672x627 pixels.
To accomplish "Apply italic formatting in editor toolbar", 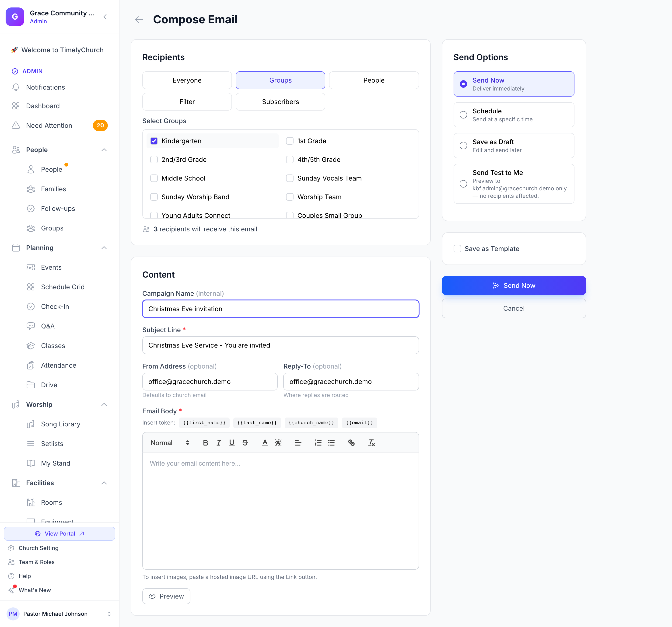I will 219,443.
